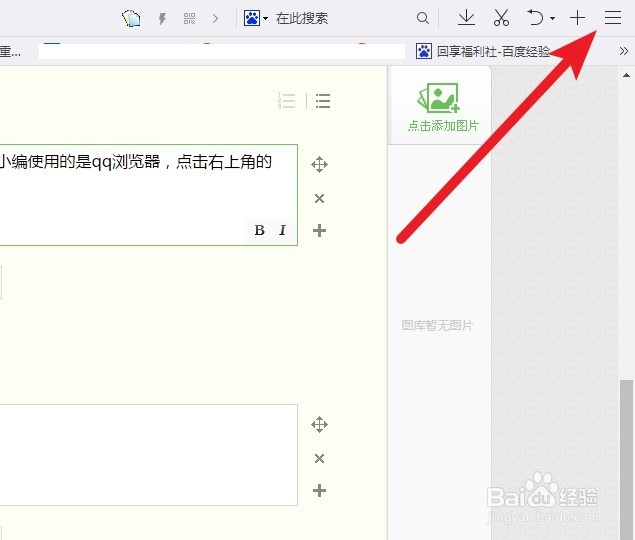The width and height of the screenshot is (635, 540).
Task: Click the address bar forward chevron
Action: tap(215, 18)
